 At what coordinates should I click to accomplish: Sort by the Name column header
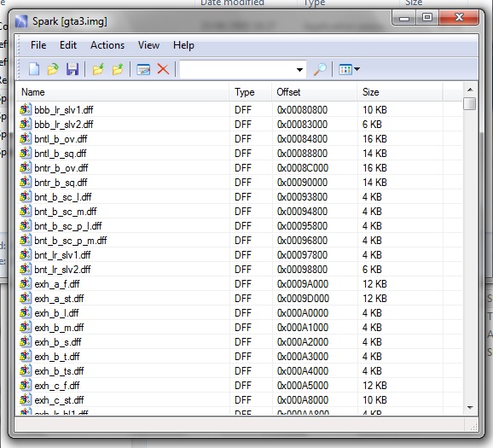(123, 92)
